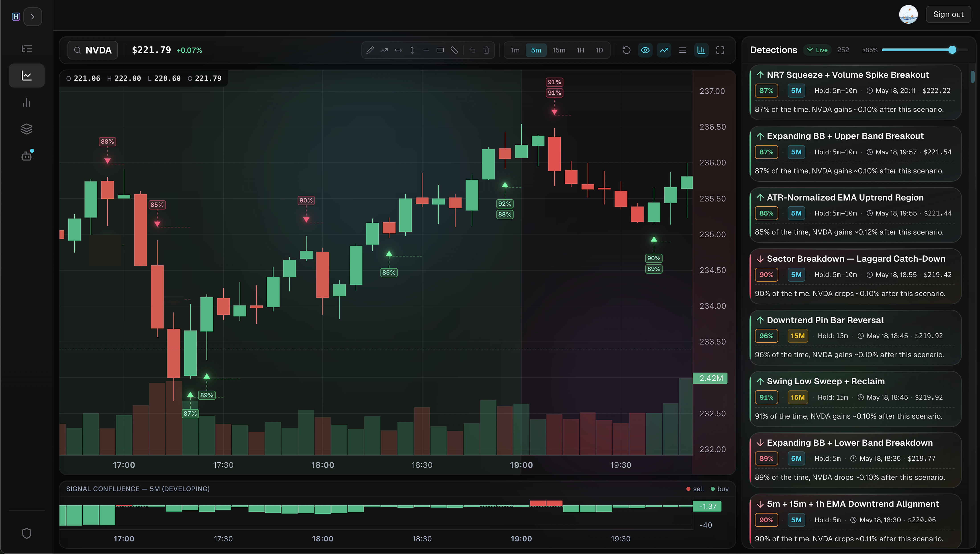The width and height of the screenshot is (980, 554).
Task: Click the H app logo icon
Action: tap(16, 17)
